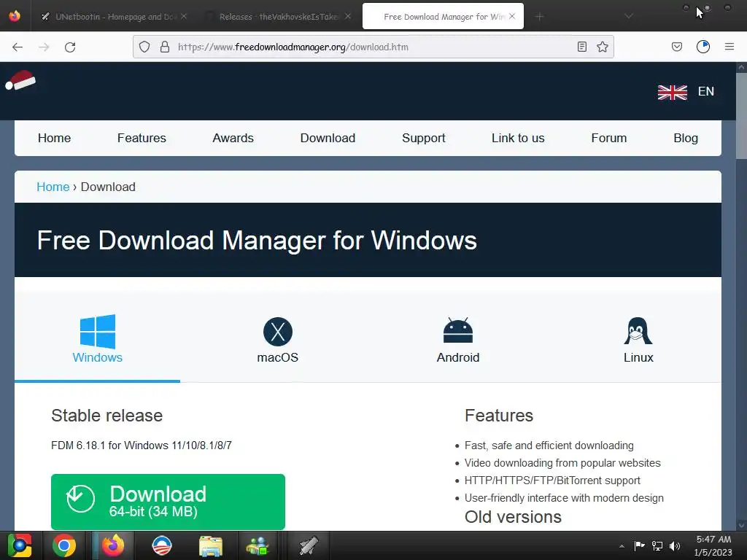Viewport: 747px width, 560px height.
Task: Toggle reader view icon
Action: tap(581, 47)
